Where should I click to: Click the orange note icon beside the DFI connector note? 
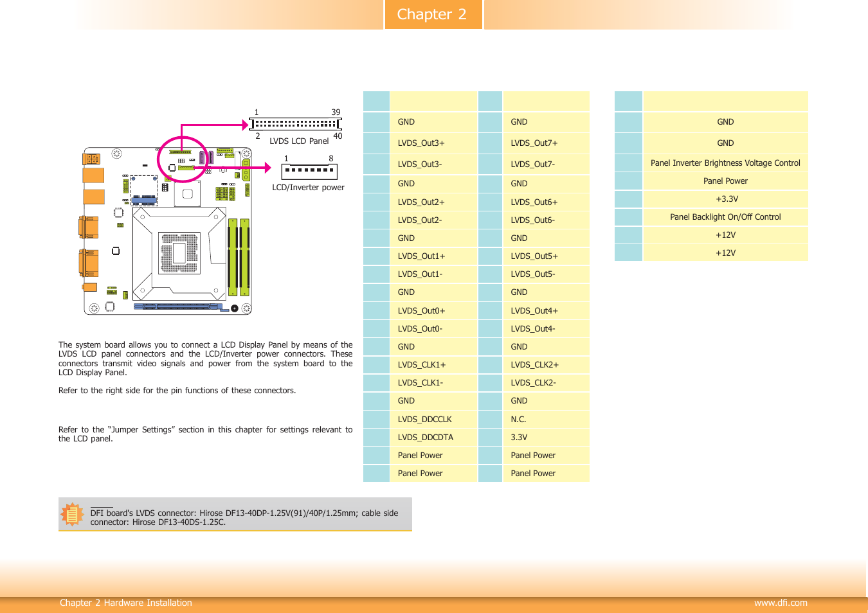pyautogui.click(x=72, y=514)
